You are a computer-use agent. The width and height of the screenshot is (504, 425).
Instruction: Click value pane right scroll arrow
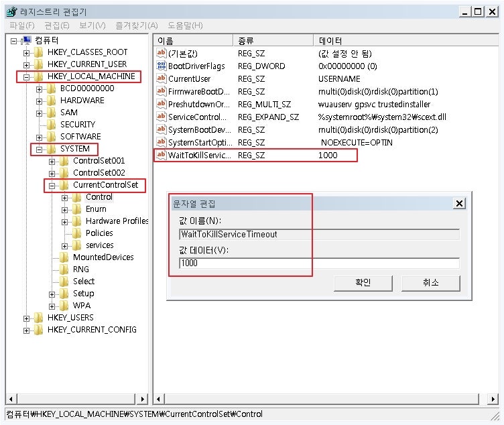(493, 399)
